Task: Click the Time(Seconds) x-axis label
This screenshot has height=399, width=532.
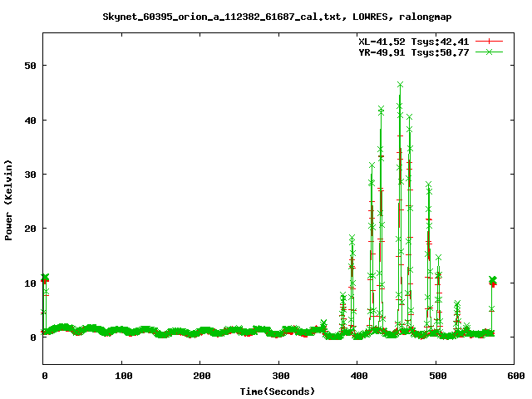Action: pos(278,392)
